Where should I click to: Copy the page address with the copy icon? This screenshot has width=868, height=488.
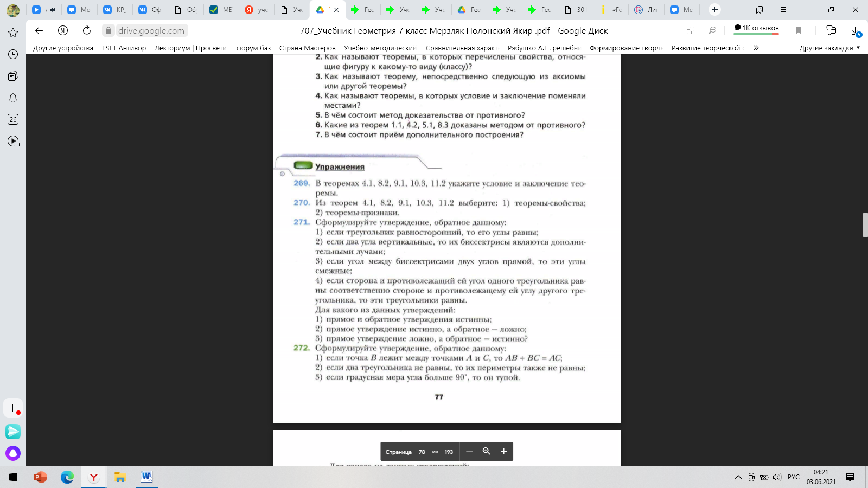691,30
